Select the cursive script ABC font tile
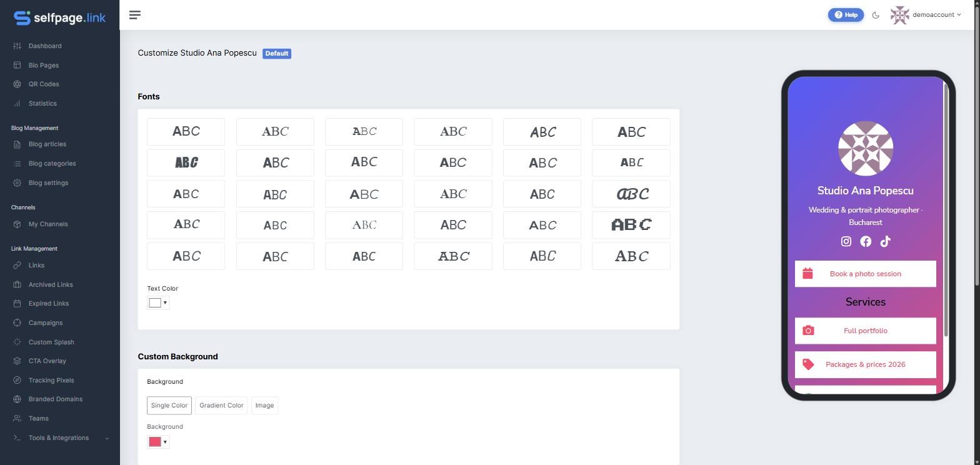 tap(631, 194)
